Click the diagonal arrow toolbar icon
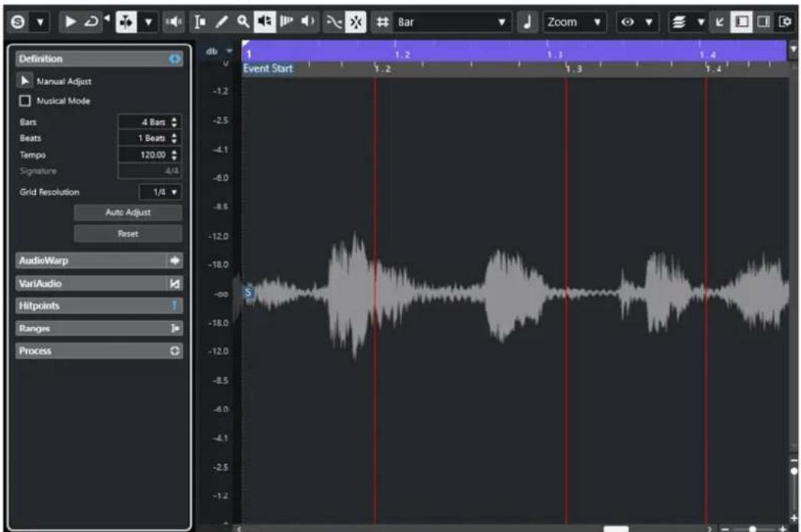Viewport: 801px width, 532px height. click(x=720, y=22)
